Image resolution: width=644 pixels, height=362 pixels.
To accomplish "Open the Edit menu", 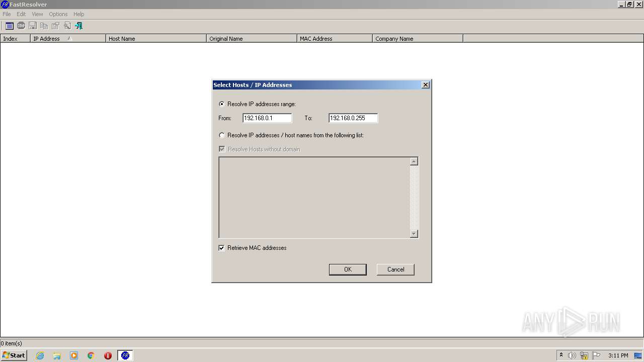I will pos(21,14).
